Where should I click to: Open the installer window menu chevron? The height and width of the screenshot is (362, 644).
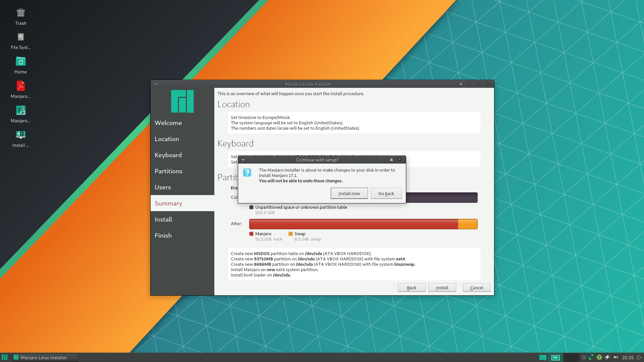tap(156, 84)
